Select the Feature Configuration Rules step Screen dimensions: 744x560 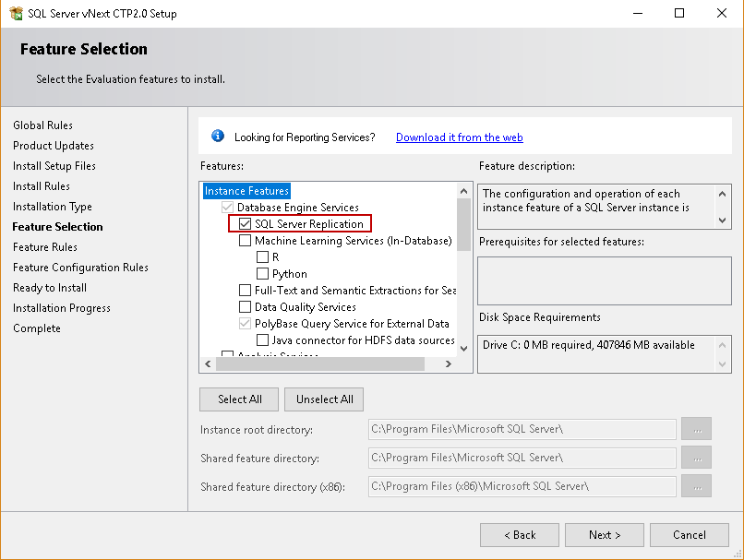80,268
